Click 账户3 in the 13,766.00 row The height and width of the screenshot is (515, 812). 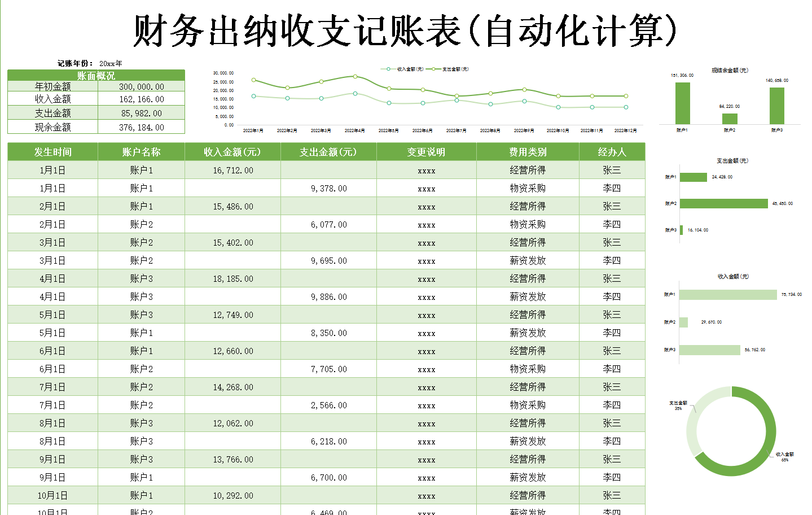pos(141,459)
